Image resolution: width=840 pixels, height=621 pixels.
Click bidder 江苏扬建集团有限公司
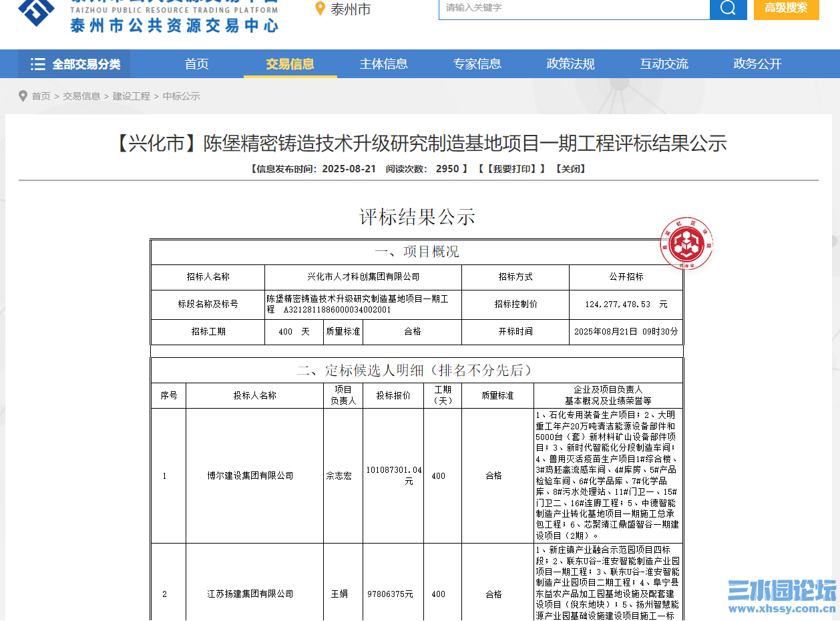[250, 594]
